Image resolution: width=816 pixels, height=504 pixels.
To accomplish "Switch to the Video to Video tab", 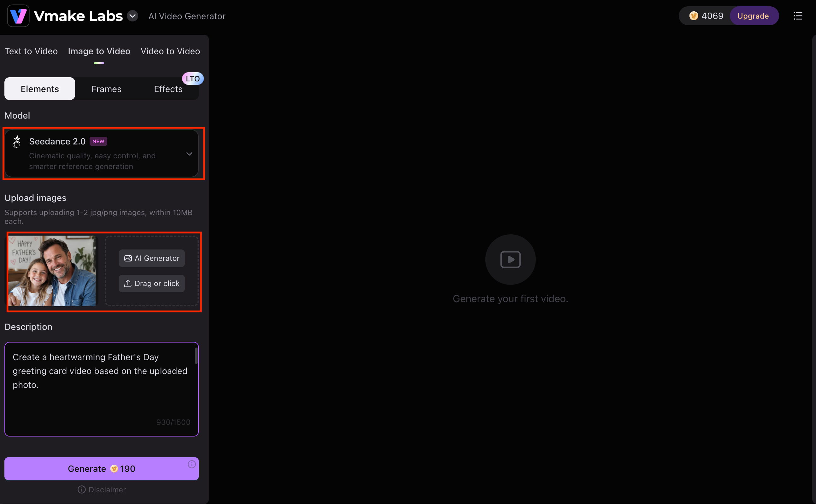I will [170, 51].
